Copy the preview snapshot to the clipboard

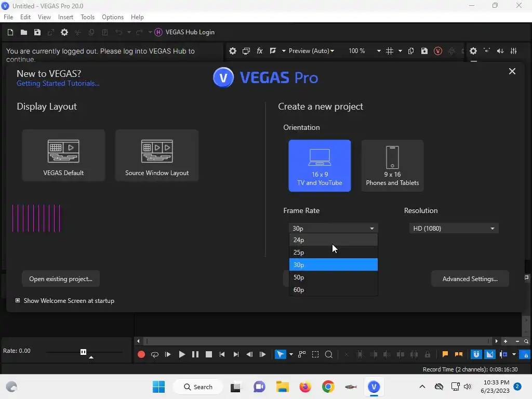coord(411,51)
